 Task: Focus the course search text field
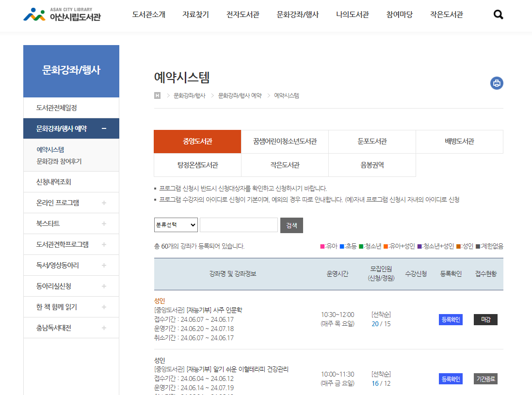coord(239,225)
